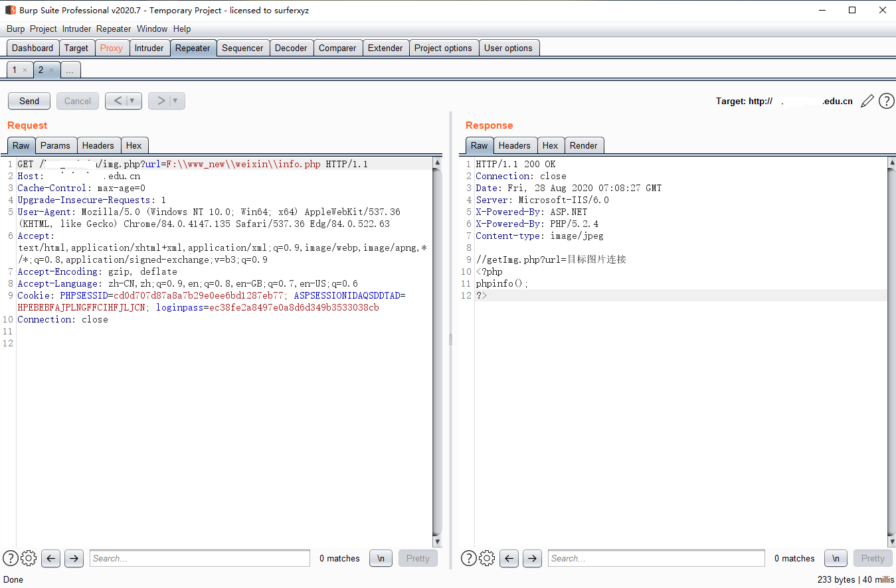The image size is (896, 588).
Task: Go to next match in response search
Action: pyautogui.click(x=532, y=558)
